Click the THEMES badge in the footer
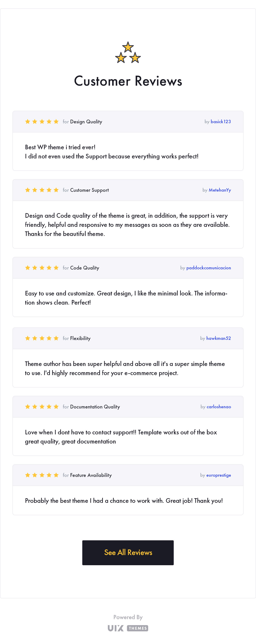256x644 pixels. pyautogui.click(x=138, y=628)
